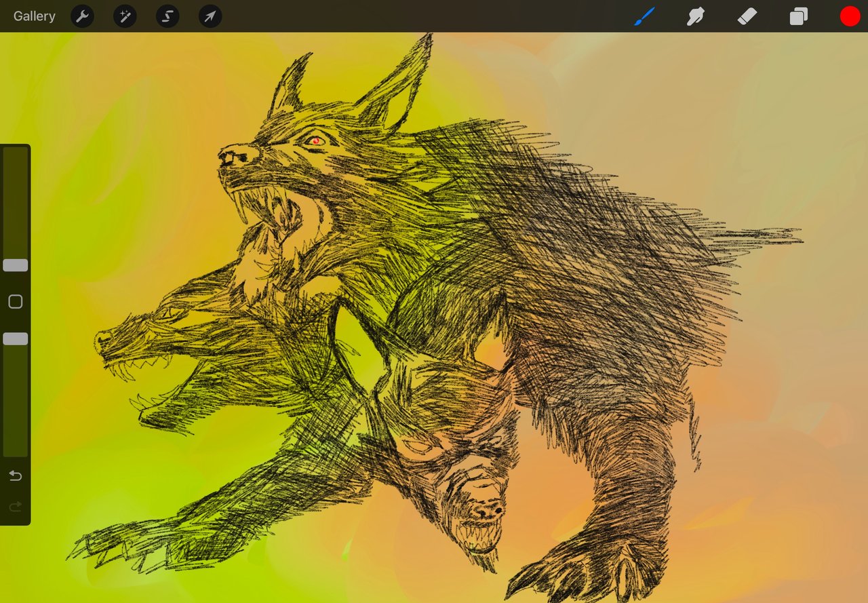Open the Layers panel

[798, 16]
